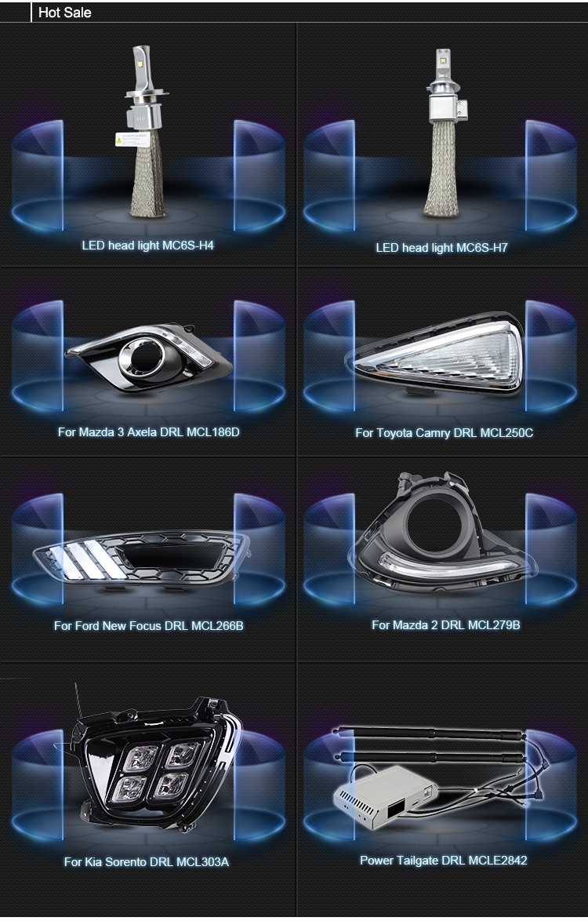Click the 'For Kia Sorento DRL MCL303A' caption
Screen dimensions: 588x921
coord(147,862)
